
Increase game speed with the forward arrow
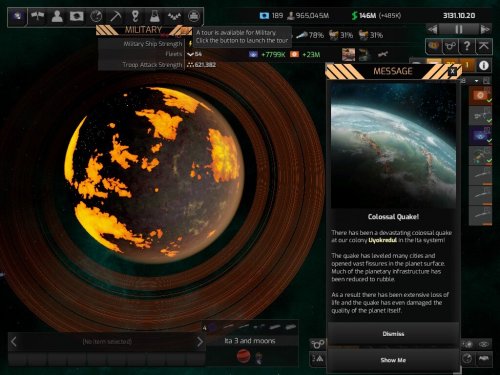485,30
